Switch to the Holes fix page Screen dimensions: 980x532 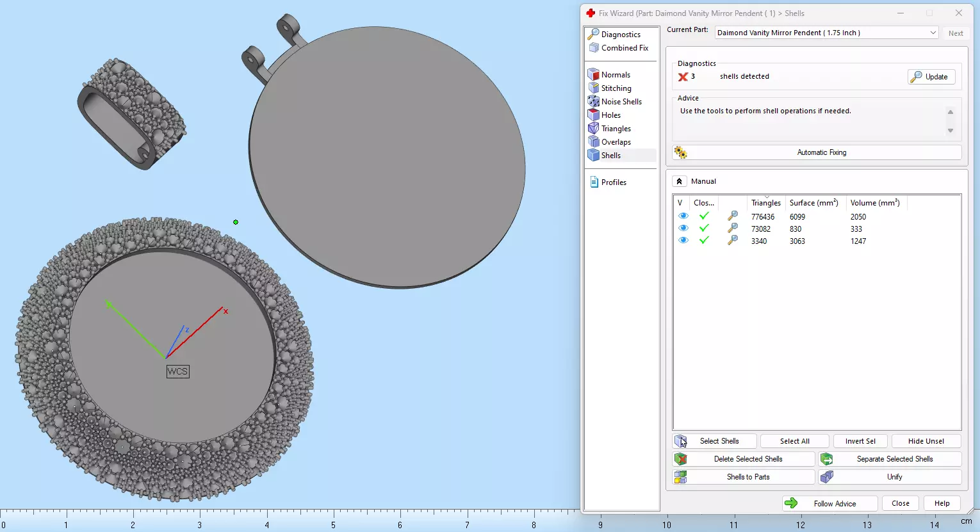point(611,115)
